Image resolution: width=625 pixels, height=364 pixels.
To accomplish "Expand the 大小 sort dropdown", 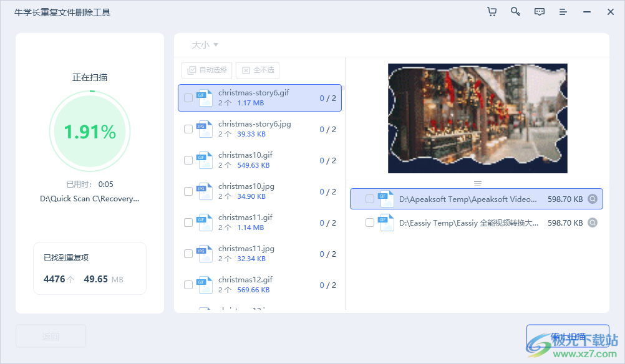I will 205,45.
